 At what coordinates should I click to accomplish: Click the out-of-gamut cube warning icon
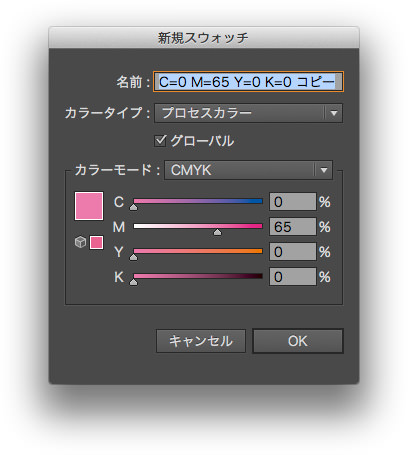(x=80, y=242)
